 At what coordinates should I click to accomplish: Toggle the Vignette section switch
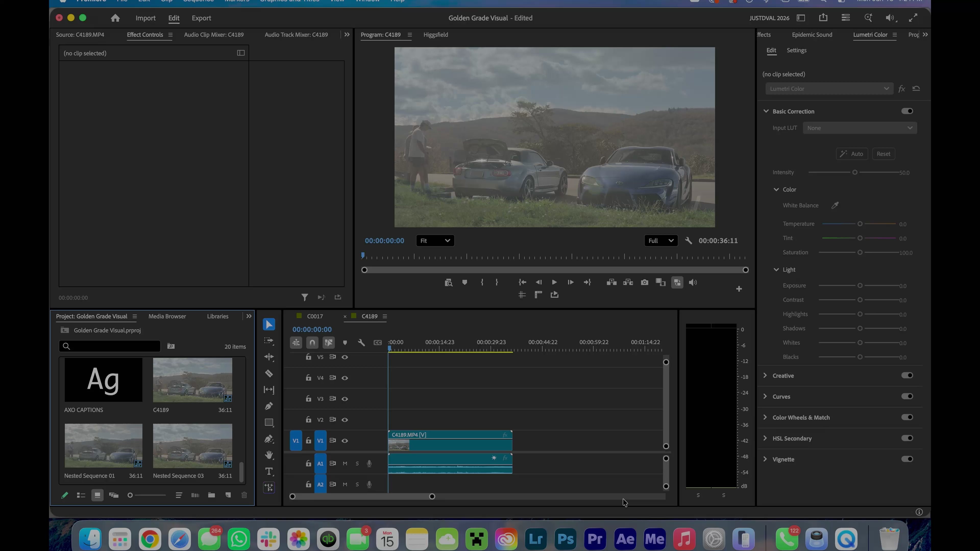(x=907, y=459)
